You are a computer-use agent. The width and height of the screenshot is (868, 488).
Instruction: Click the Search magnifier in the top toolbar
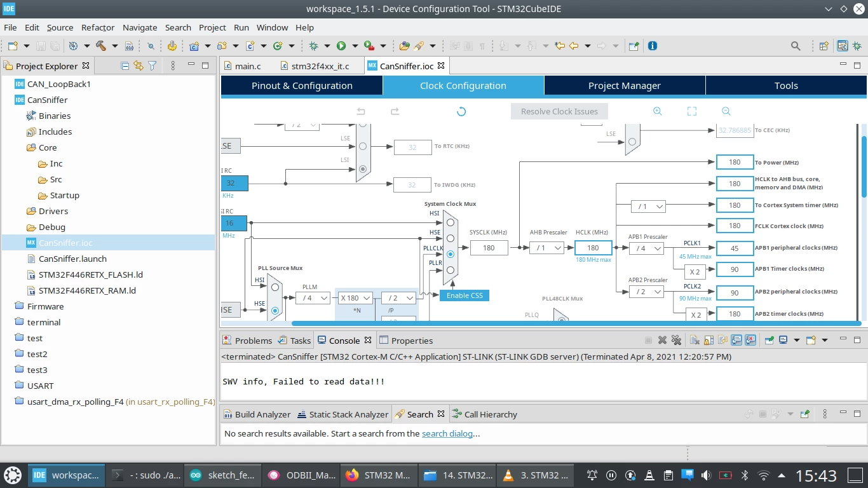tap(796, 46)
